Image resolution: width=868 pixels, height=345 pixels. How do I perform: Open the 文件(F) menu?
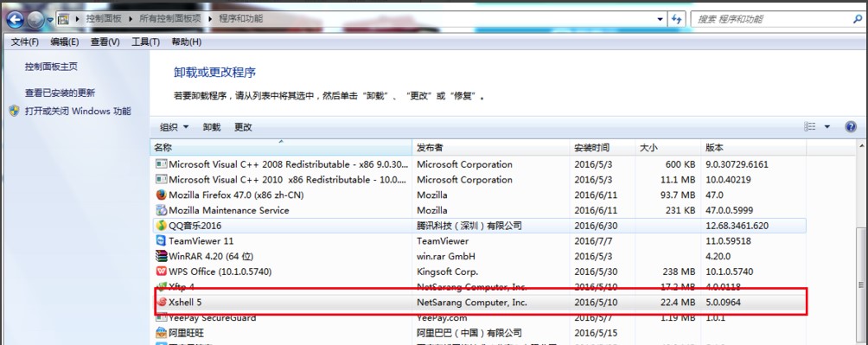click(25, 42)
